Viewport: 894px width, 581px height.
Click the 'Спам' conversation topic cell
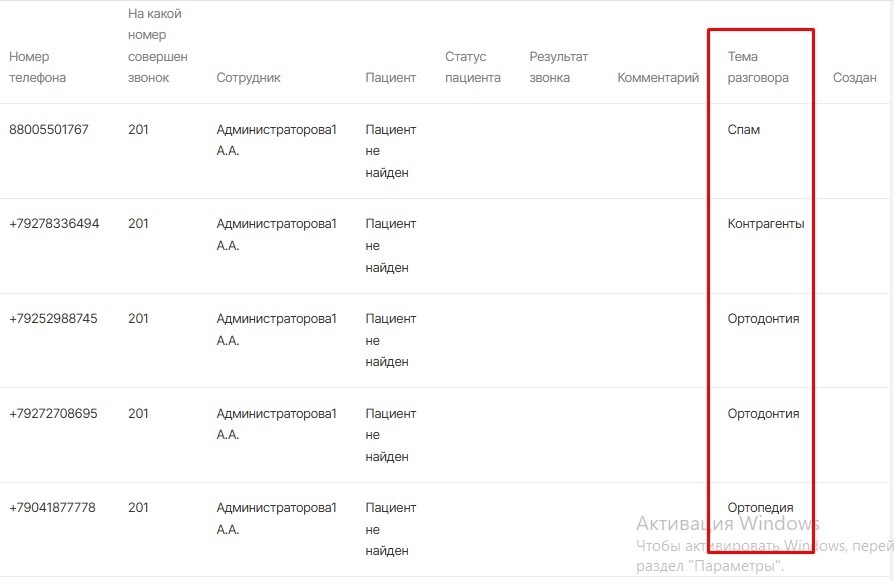744,129
